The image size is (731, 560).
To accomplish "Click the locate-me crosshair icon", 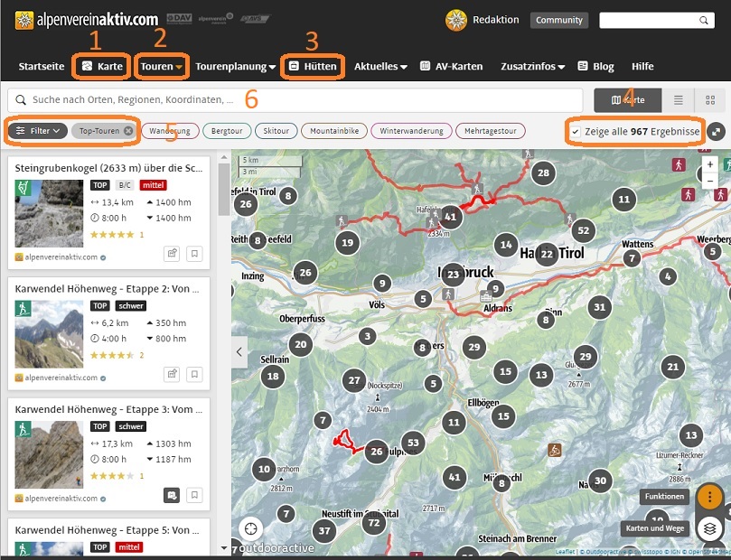I will (x=251, y=528).
